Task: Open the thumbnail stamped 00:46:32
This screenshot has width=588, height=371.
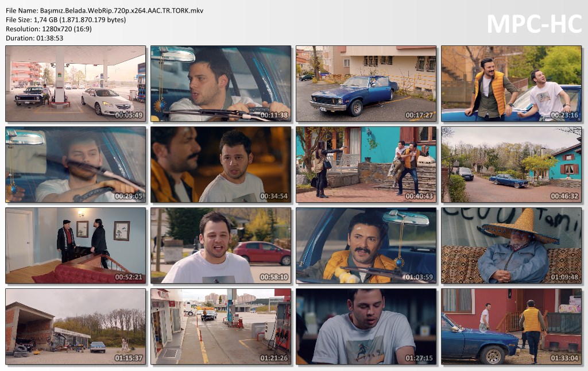Action: click(512, 165)
